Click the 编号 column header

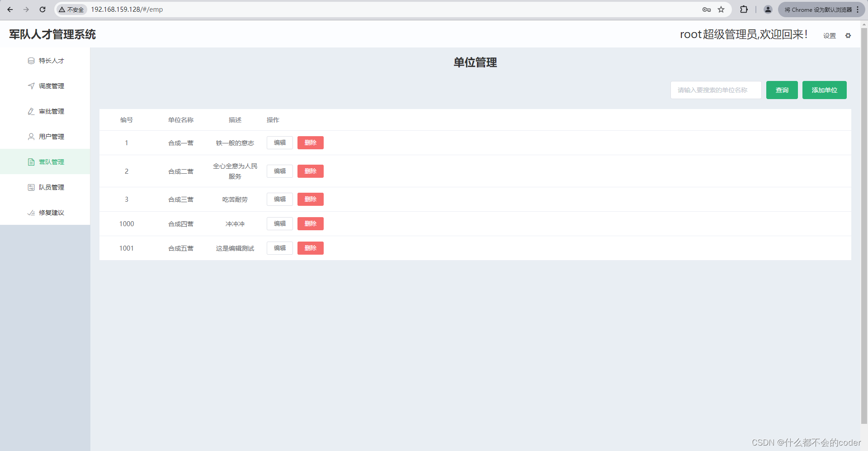coord(127,120)
